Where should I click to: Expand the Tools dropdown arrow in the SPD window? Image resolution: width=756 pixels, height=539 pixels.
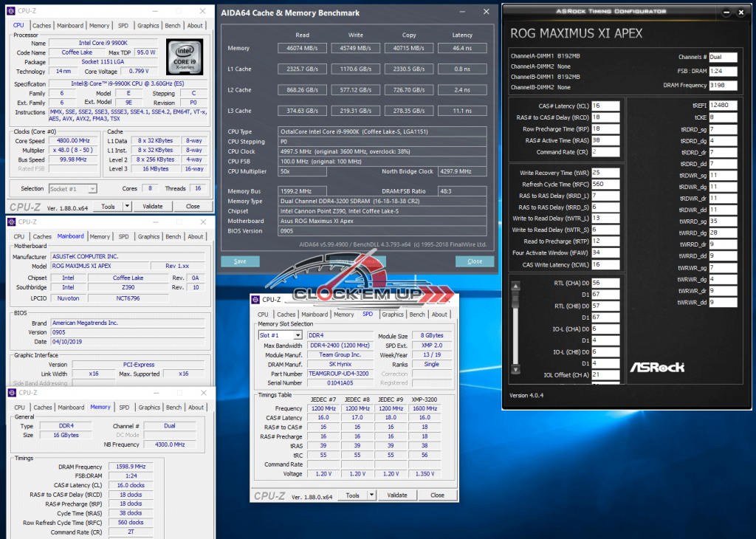372,495
